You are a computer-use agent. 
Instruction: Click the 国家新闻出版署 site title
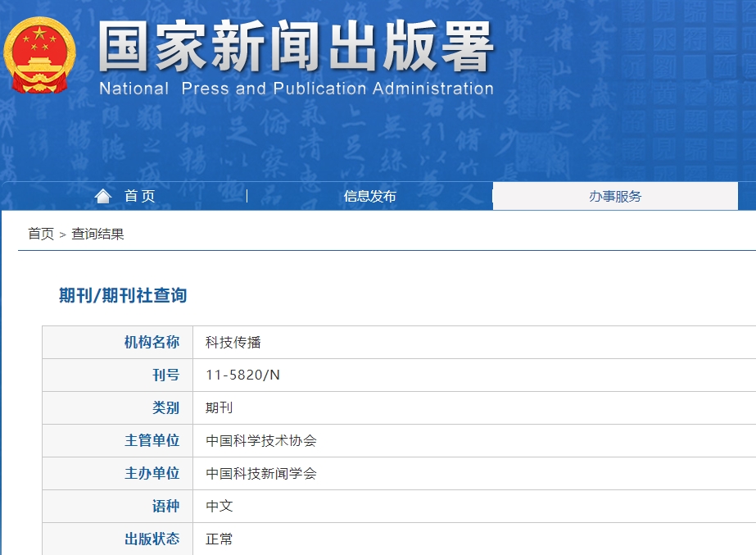coord(296,46)
